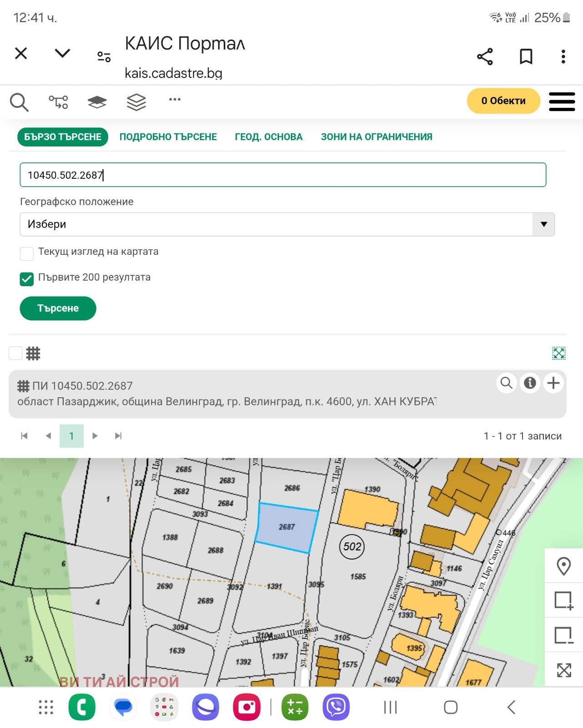Open the three-dots more tools menu
Image resolution: width=583 pixels, height=728 pixels.
pos(175,99)
